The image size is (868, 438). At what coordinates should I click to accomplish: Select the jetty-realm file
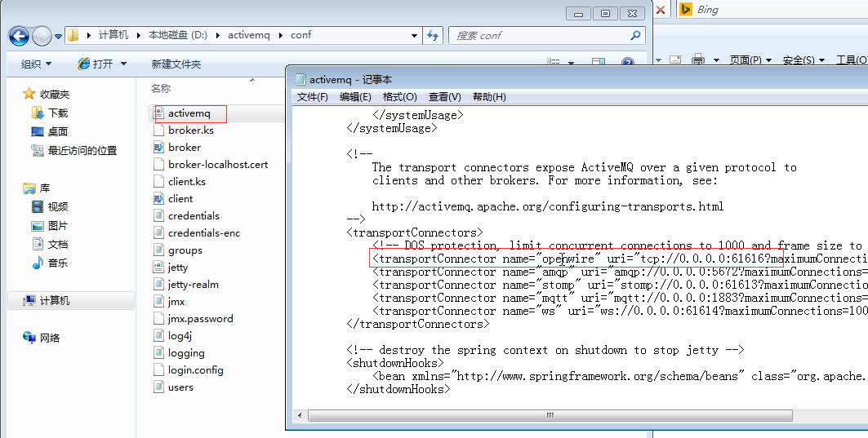(194, 285)
